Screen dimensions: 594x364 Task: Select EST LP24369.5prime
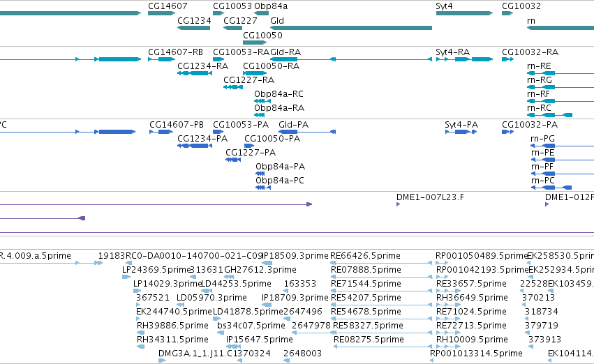(156, 270)
